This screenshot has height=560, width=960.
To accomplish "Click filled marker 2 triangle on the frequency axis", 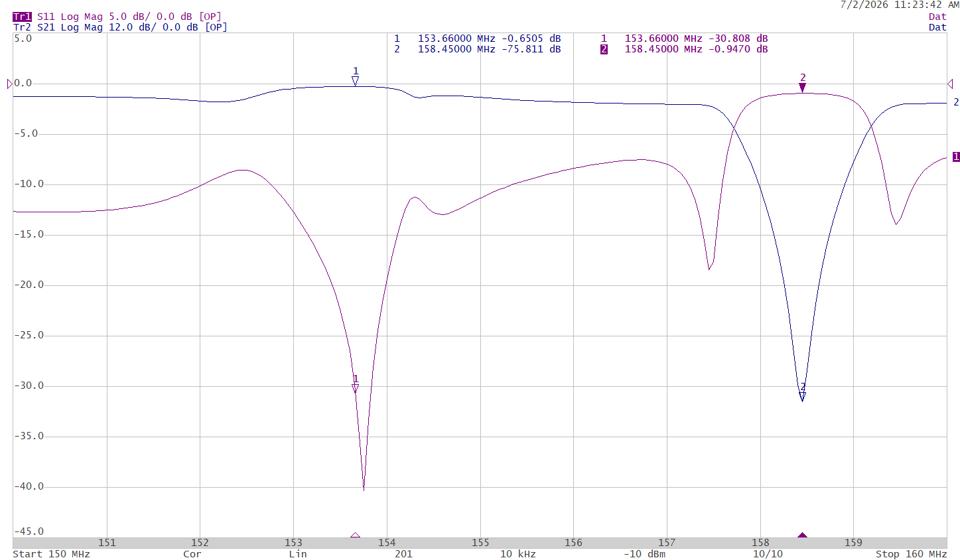I will [803, 535].
